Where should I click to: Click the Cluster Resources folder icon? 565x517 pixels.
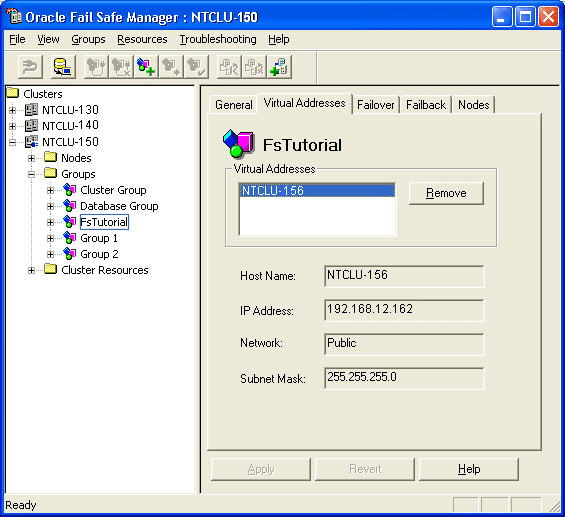(50, 269)
